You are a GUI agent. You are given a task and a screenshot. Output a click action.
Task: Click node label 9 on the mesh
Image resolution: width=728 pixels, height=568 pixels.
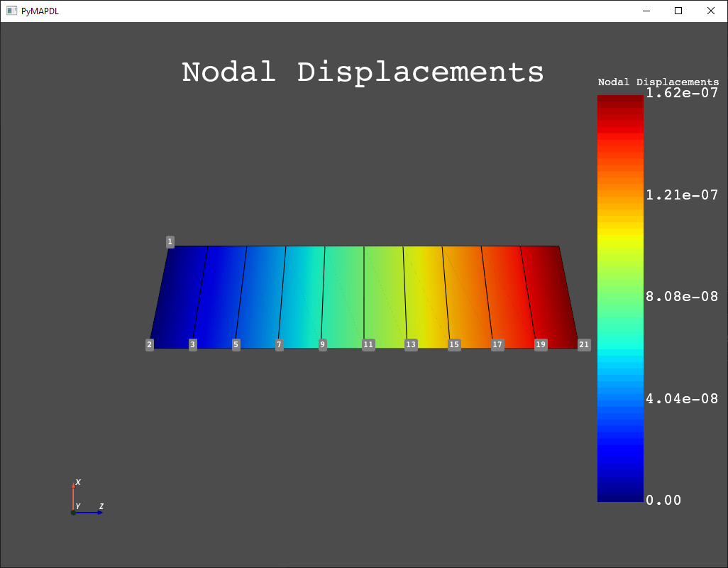[x=322, y=344]
